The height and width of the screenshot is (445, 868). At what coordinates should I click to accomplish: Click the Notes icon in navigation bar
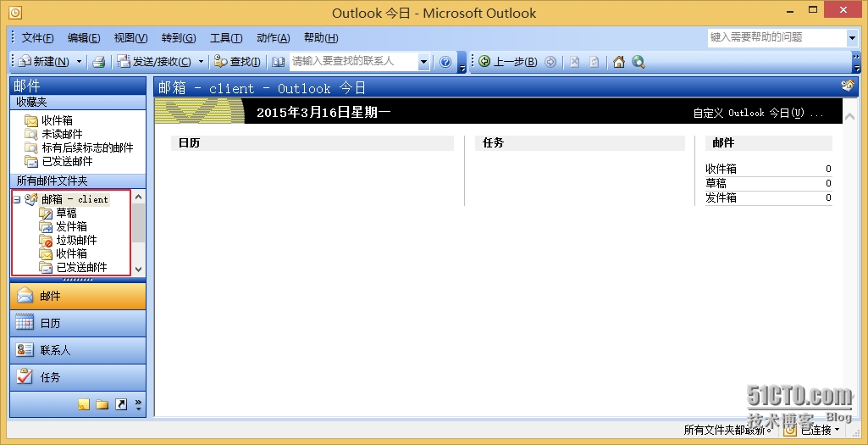pos(84,404)
